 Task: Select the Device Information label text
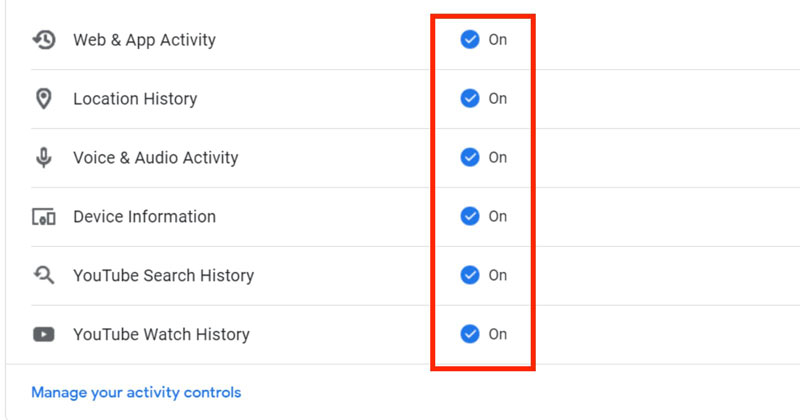(x=144, y=217)
